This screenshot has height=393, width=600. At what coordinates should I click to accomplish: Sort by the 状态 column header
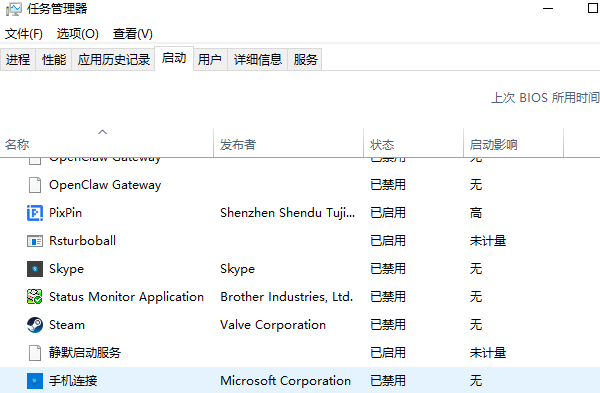click(414, 144)
